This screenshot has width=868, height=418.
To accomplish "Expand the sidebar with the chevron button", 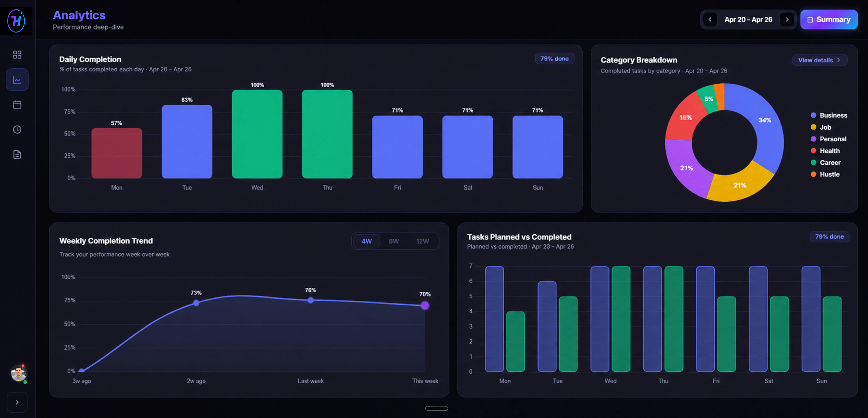I will pos(17,402).
